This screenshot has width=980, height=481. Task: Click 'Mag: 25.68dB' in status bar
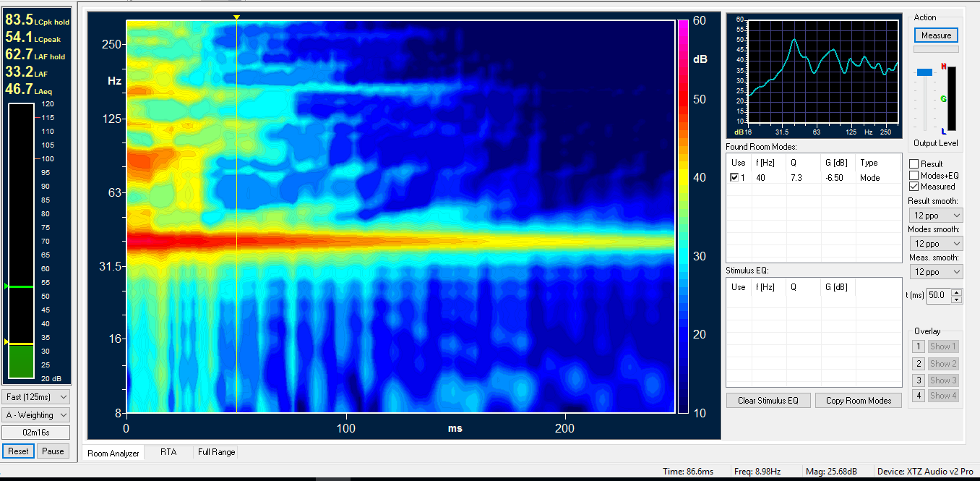click(x=833, y=472)
